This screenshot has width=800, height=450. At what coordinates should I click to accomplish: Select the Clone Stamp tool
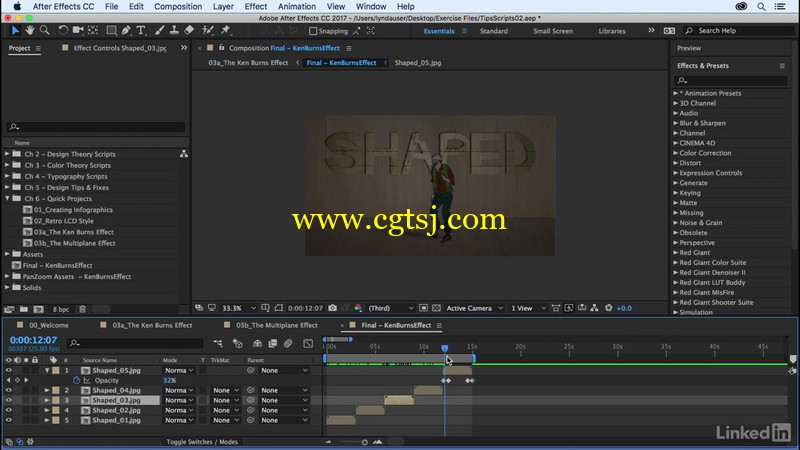[174, 31]
